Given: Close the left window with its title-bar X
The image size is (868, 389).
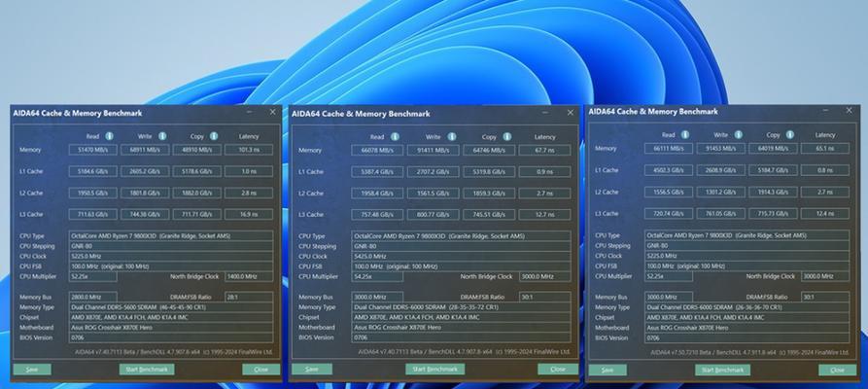Looking at the screenshot, I should pyautogui.click(x=272, y=112).
